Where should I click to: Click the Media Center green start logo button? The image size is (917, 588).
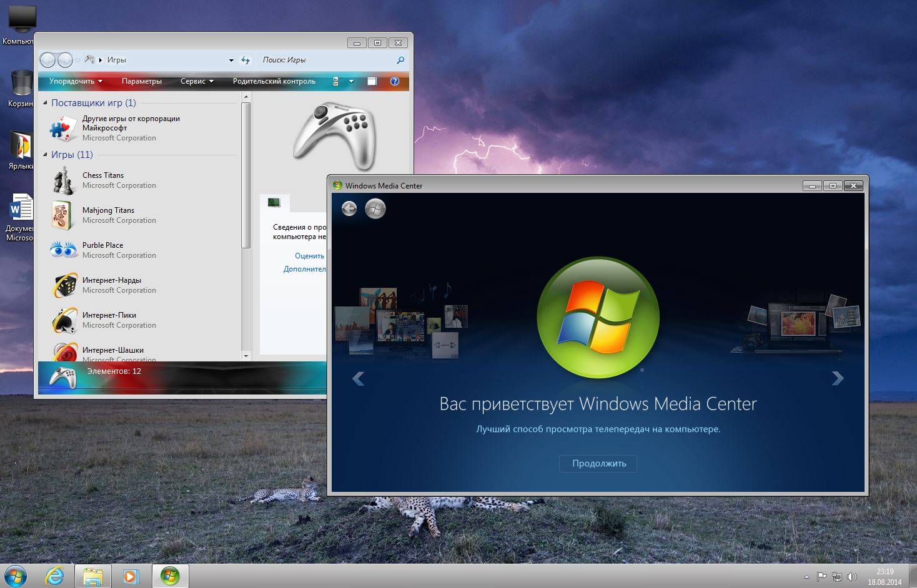[375, 208]
